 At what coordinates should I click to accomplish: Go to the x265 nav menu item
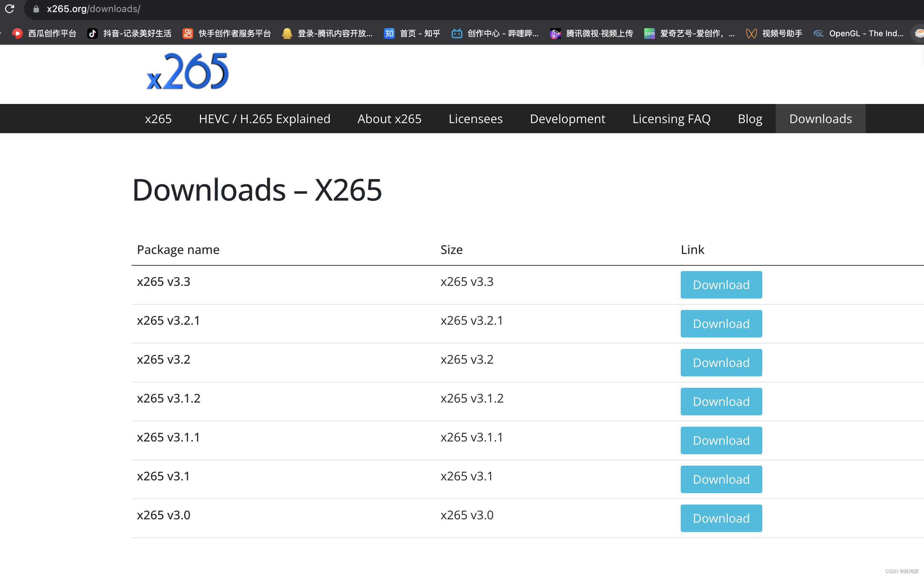tap(158, 119)
